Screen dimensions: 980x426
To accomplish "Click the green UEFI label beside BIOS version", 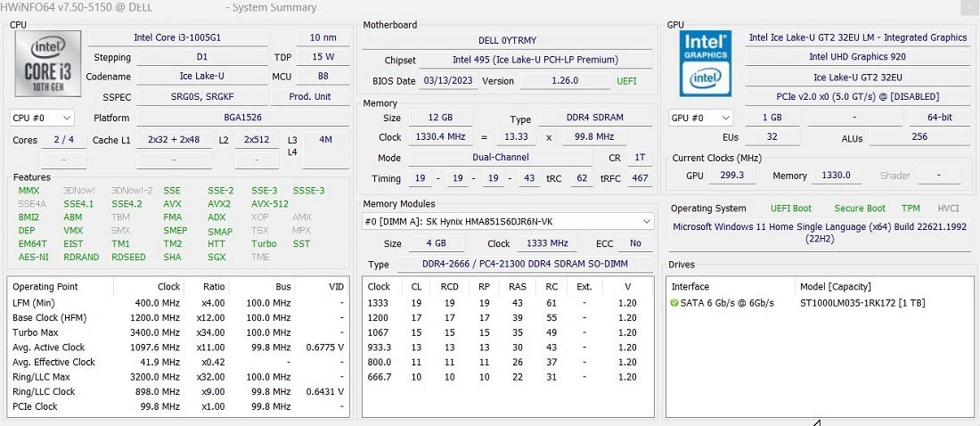I will click(x=627, y=81).
